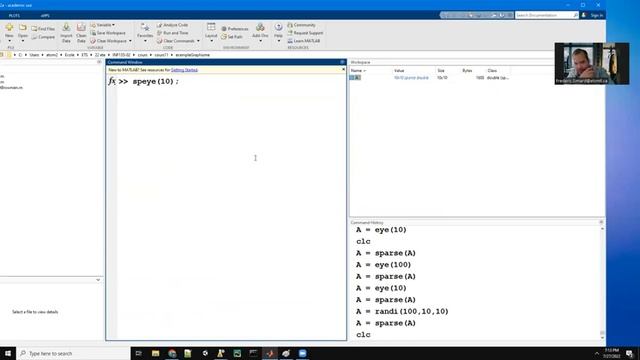Click the Command History vertical scrollbar
This screenshot has height=360, width=640.
pyautogui.click(x=602, y=282)
